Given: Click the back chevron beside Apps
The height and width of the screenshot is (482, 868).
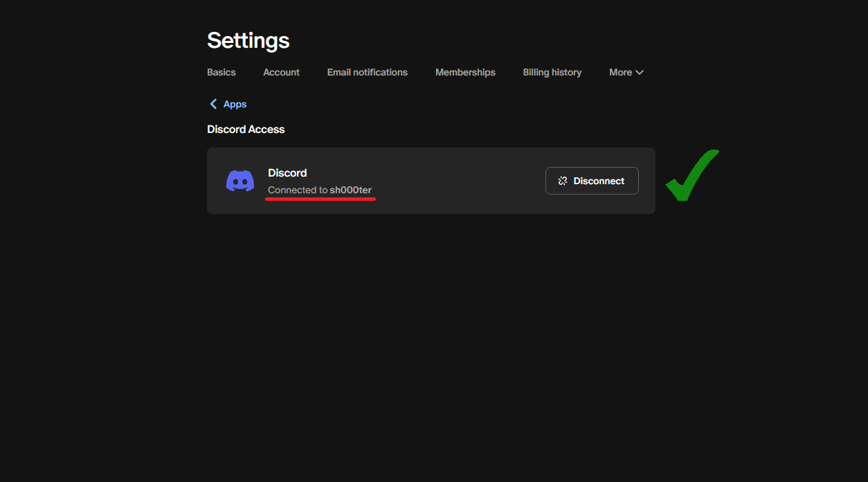Looking at the screenshot, I should point(213,104).
